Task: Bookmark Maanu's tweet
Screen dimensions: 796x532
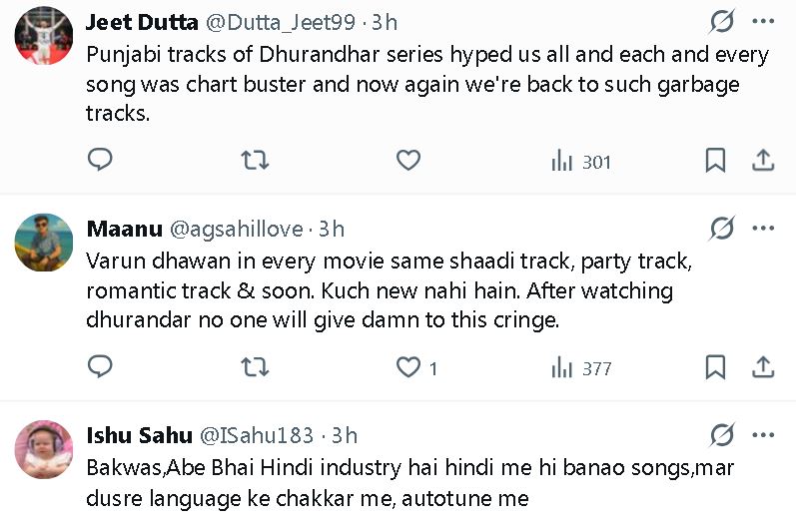Action: [x=715, y=367]
